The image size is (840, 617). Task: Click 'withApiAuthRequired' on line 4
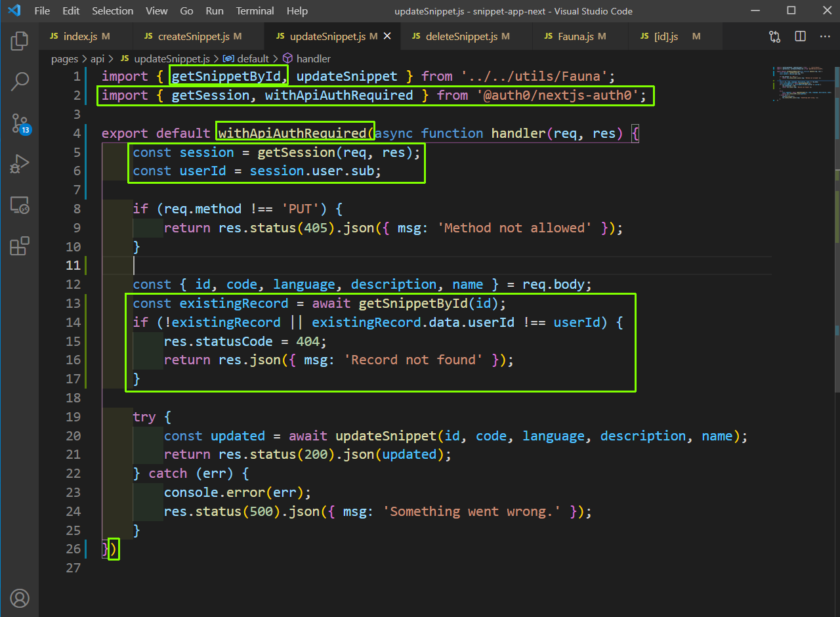pyautogui.click(x=292, y=133)
